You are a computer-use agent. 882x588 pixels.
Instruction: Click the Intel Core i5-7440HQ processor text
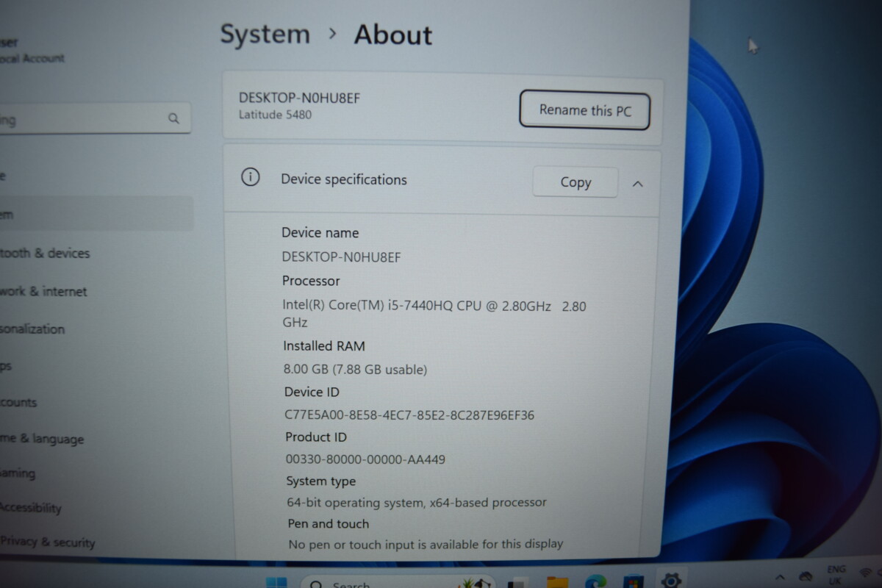click(x=434, y=314)
